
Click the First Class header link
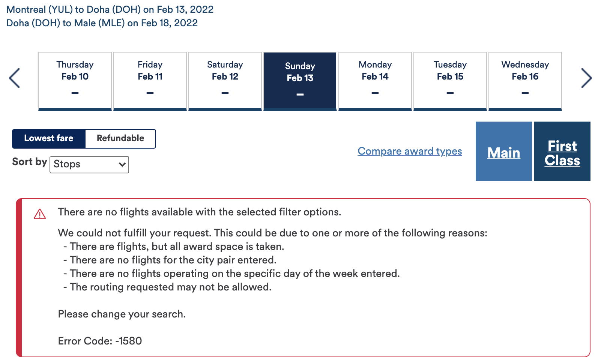click(562, 153)
